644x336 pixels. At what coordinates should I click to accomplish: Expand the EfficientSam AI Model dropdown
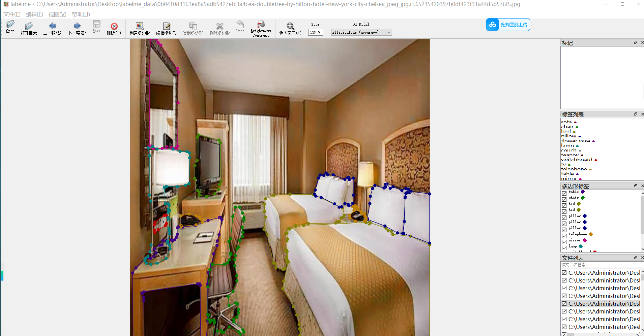[x=389, y=33]
